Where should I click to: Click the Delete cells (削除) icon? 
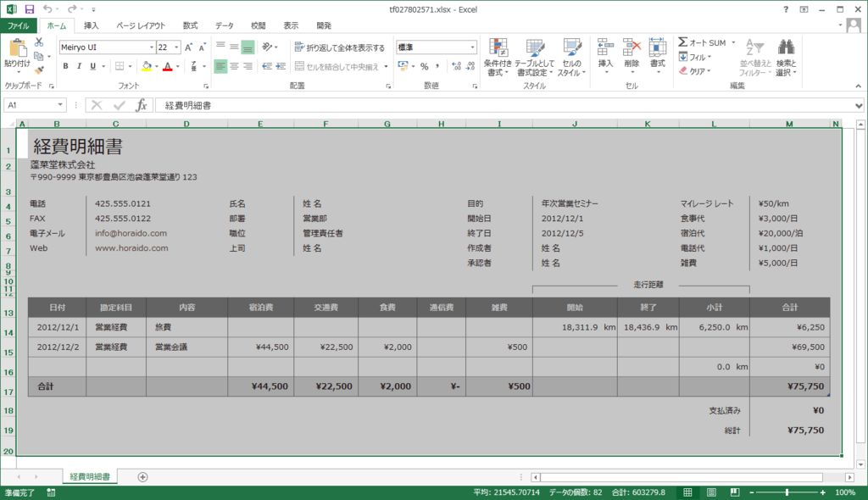(x=631, y=47)
